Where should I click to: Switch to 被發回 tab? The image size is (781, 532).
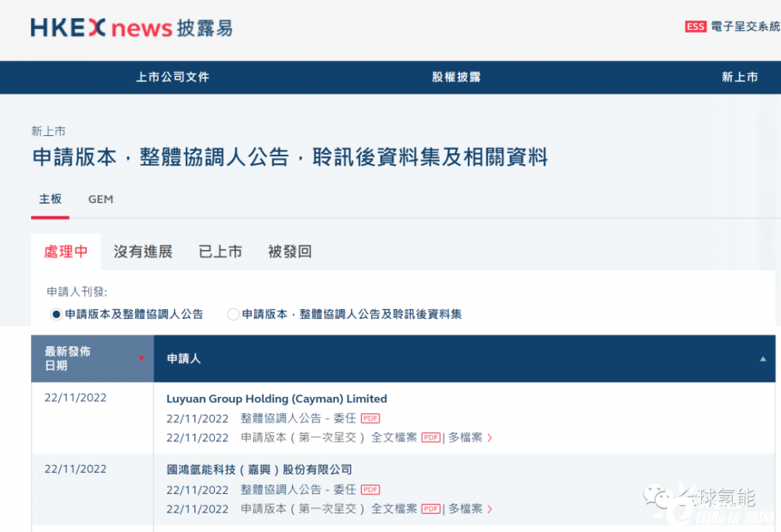[290, 252]
